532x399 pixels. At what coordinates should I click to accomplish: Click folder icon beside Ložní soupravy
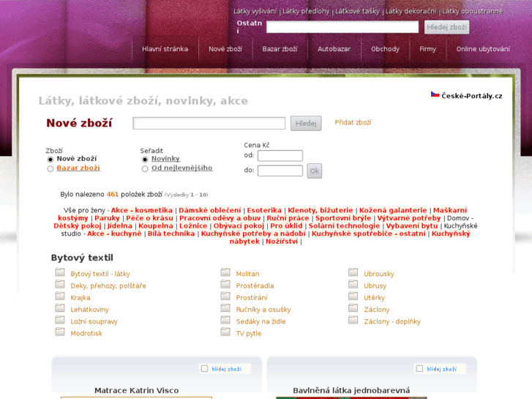(x=60, y=320)
